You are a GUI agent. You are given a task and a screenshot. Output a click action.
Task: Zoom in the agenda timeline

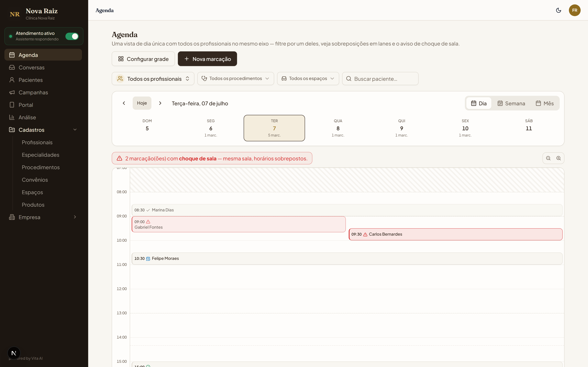tap(559, 158)
